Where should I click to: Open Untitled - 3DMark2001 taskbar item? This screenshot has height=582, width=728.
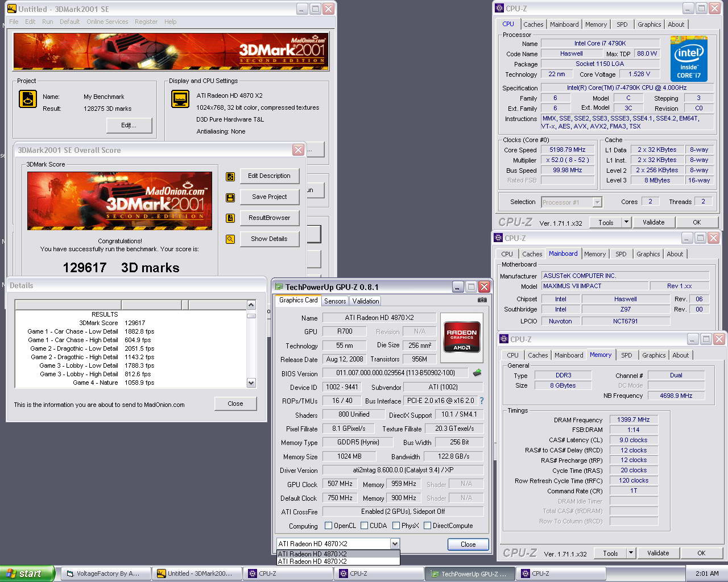tap(198, 573)
